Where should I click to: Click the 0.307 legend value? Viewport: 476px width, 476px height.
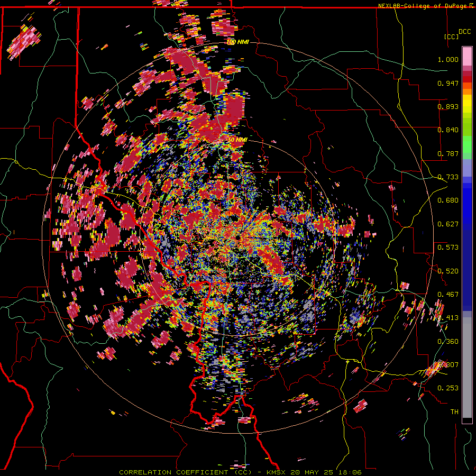click(x=448, y=365)
